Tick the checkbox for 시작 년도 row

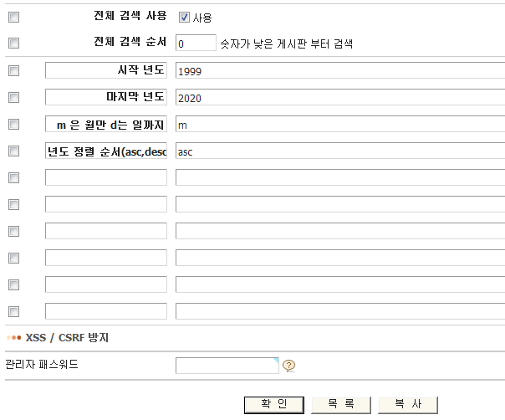coord(13,71)
